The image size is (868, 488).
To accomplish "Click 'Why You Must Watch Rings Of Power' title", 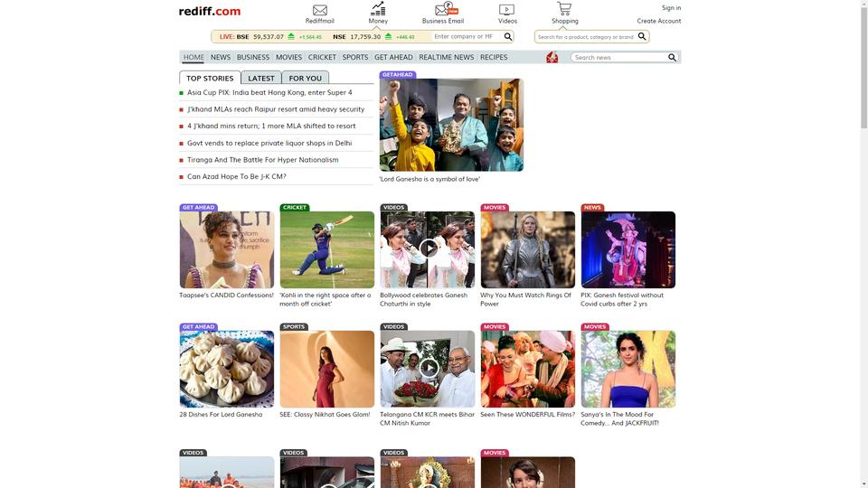I will click(525, 299).
